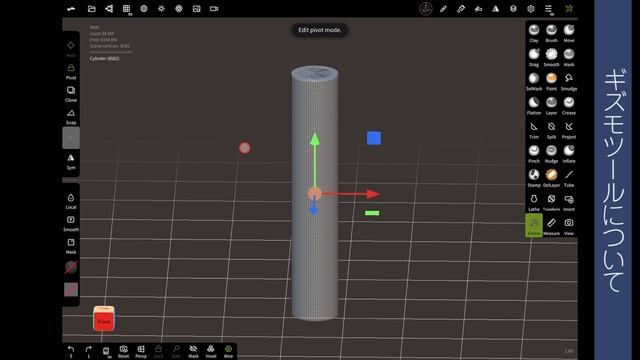Select the Paint tool
This screenshot has height=360, width=640.
(x=551, y=81)
